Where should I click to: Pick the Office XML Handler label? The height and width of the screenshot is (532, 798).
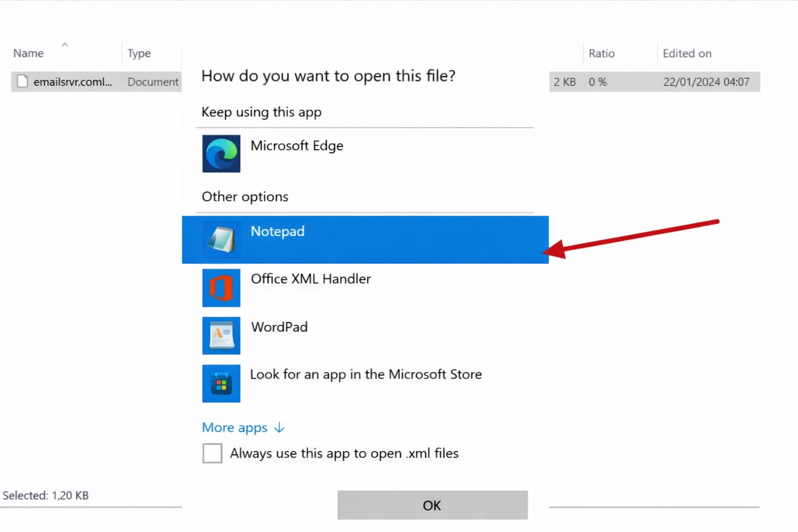tap(311, 279)
